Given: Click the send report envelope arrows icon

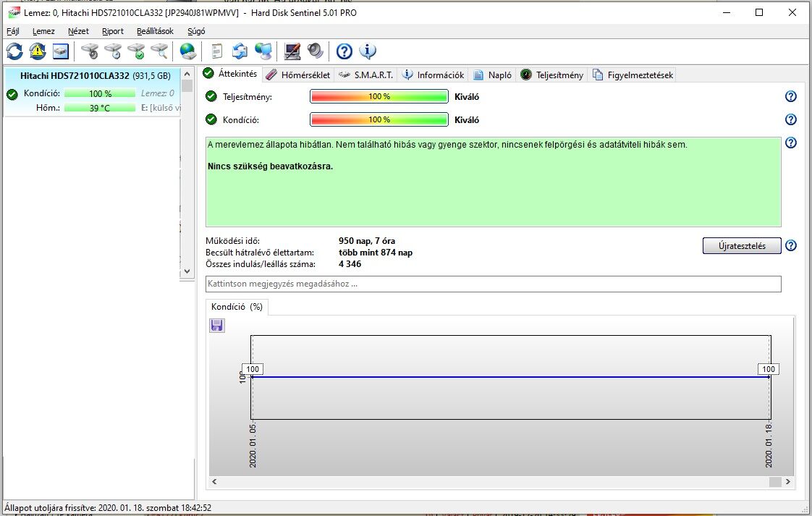Looking at the screenshot, I should (x=240, y=51).
